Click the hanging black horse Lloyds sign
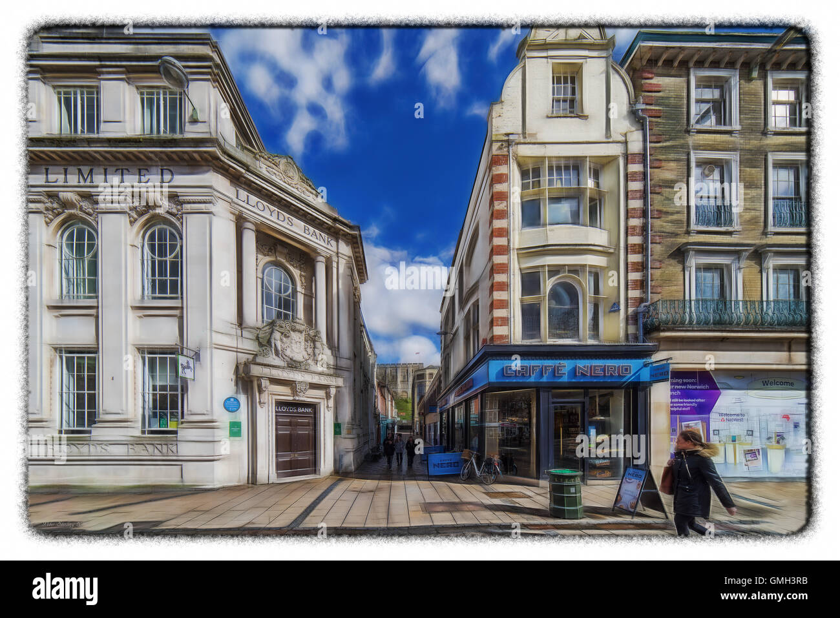 coord(187,367)
